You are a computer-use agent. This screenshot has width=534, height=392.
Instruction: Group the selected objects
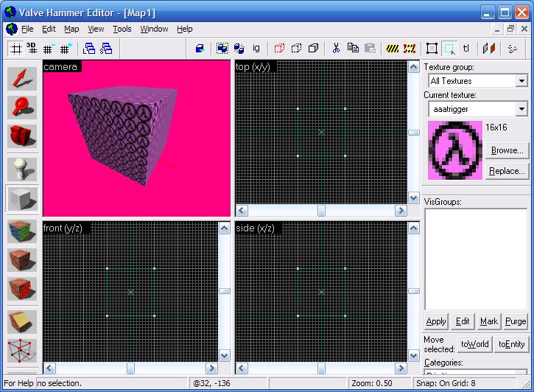coord(222,49)
